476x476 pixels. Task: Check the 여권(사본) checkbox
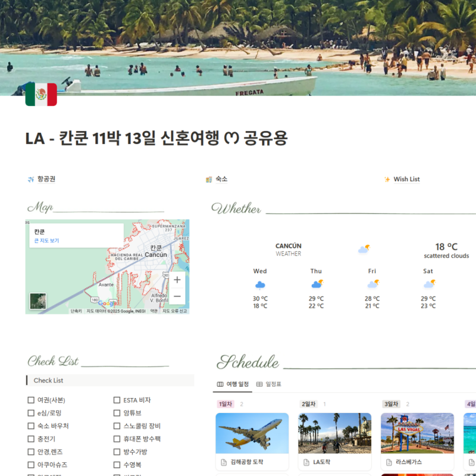(x=31, y=400)
